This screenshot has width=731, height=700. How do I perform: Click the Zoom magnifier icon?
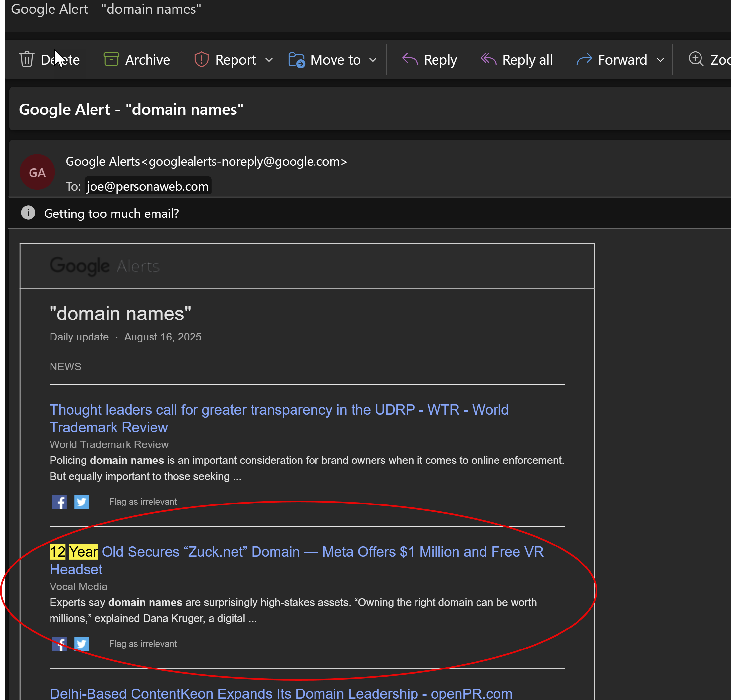(x=696, y=59)
